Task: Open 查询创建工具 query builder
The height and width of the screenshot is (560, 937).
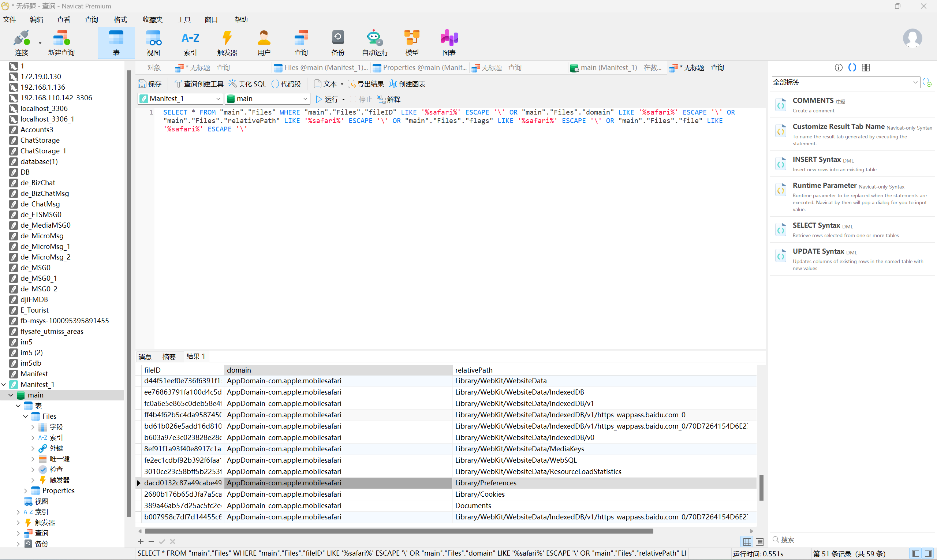Action: pyautogui.click(x=199, y=84)
